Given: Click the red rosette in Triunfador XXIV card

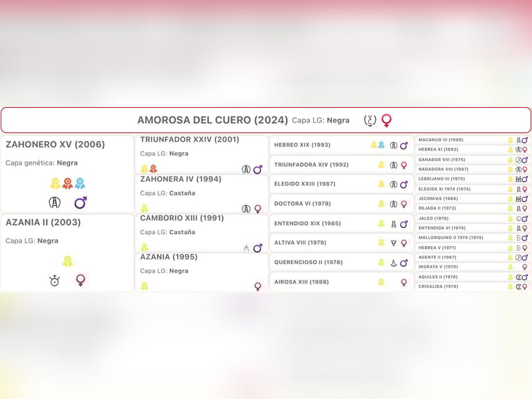Looking at the screenshot, I should click(153, 169).
